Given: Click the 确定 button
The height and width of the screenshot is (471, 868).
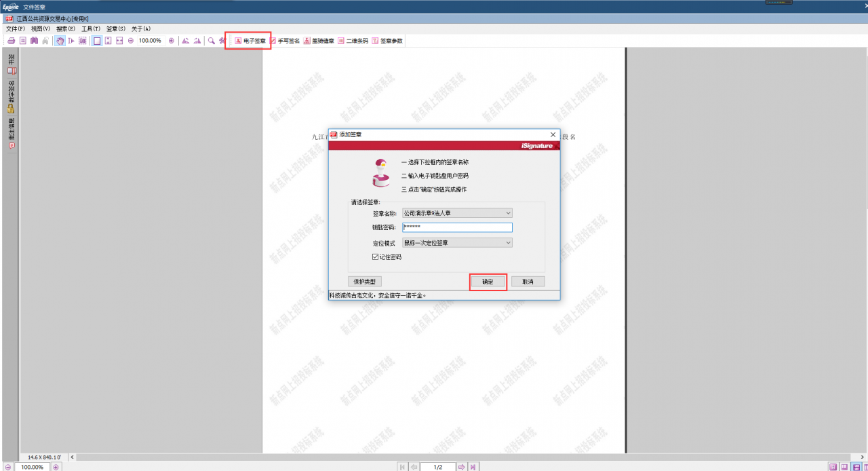Looking at the screenshot, I should [x=488, y=282].
